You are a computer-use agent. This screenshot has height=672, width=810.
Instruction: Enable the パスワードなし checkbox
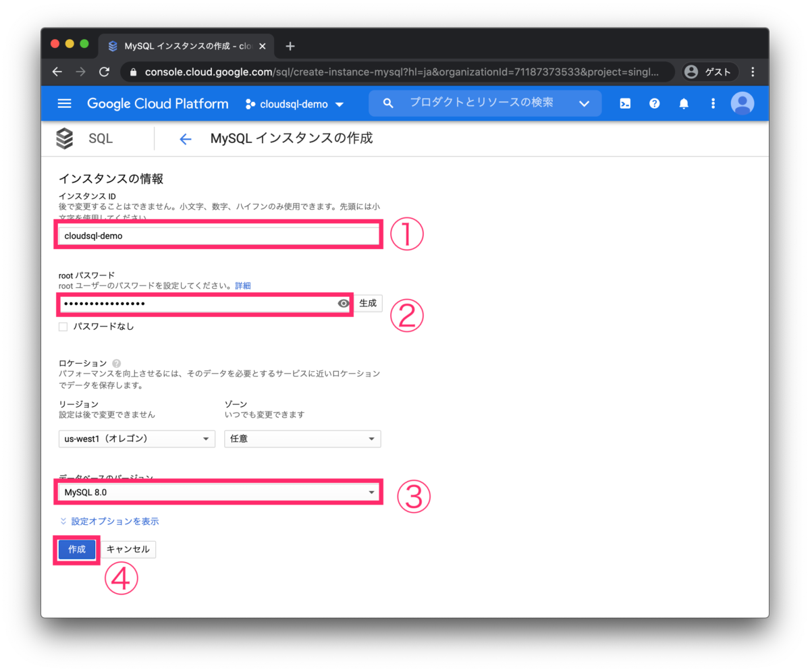pos(63,327)
